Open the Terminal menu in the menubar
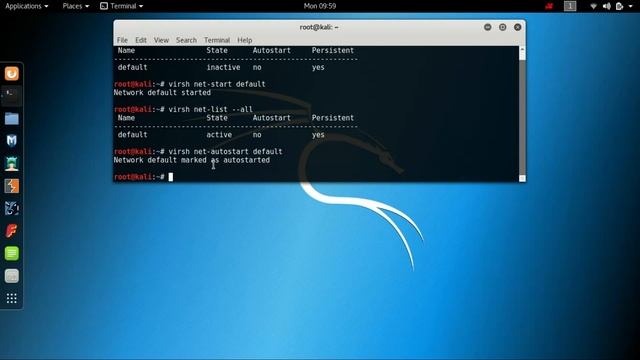 pos(217,40)
